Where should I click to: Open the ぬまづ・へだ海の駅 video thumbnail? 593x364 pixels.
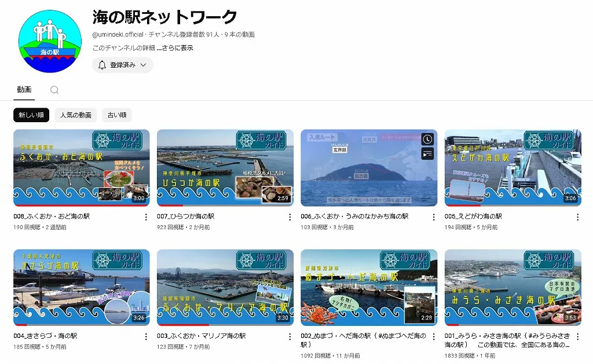point(369,287)
